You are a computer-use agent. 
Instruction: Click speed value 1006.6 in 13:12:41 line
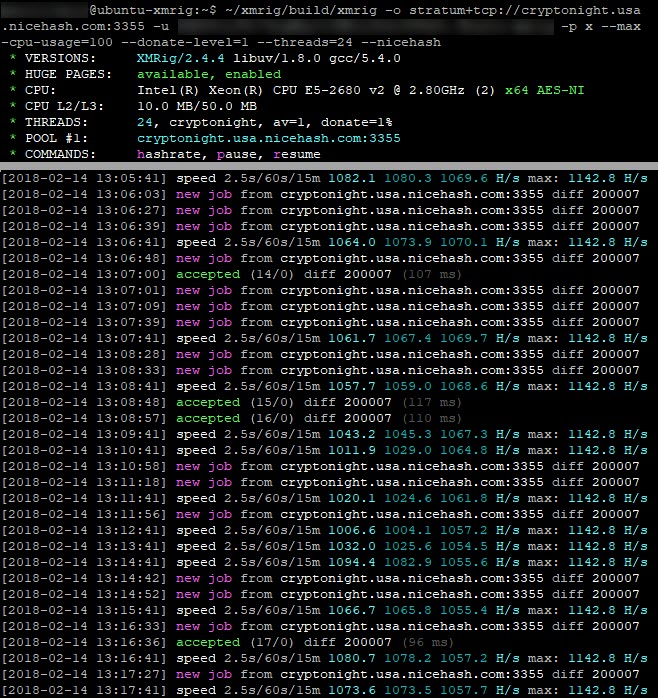pos(352,531)
